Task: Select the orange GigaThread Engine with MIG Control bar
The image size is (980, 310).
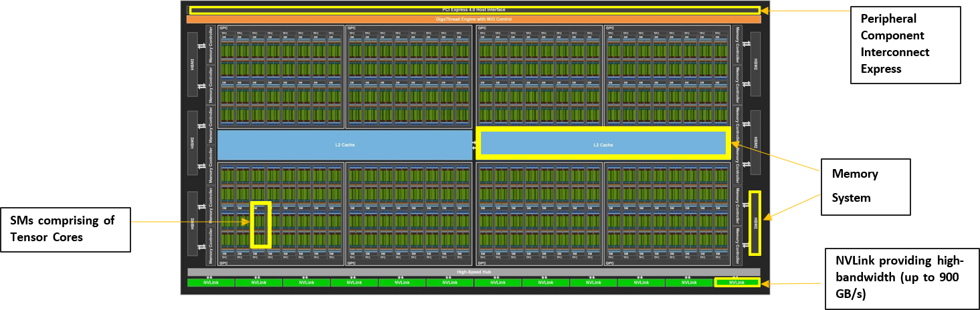Action: (x=474, y=19)
